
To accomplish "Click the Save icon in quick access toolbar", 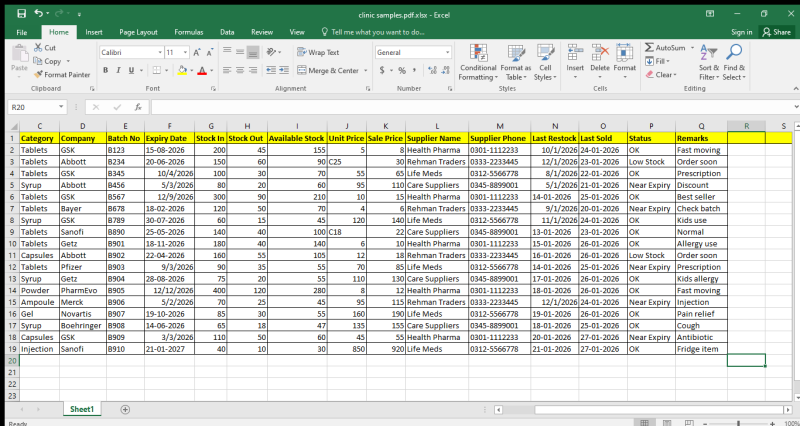I will tap(21, 13).
